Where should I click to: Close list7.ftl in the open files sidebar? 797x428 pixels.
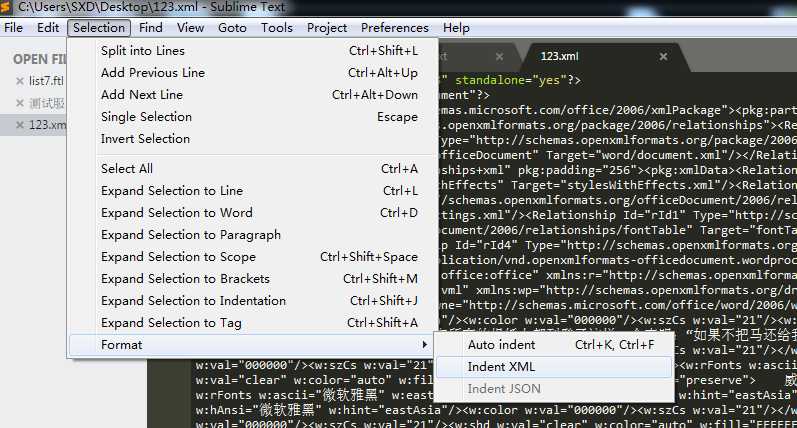point(20,81)
